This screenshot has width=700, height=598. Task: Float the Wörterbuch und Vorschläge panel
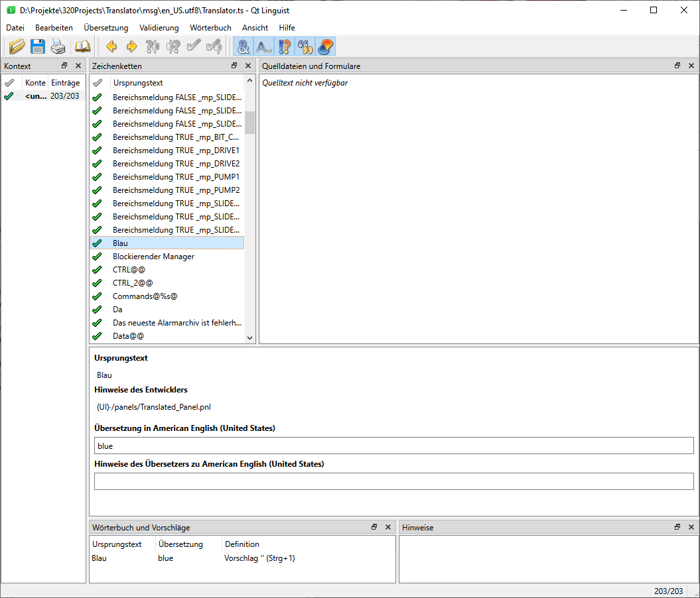click(374, 527)
